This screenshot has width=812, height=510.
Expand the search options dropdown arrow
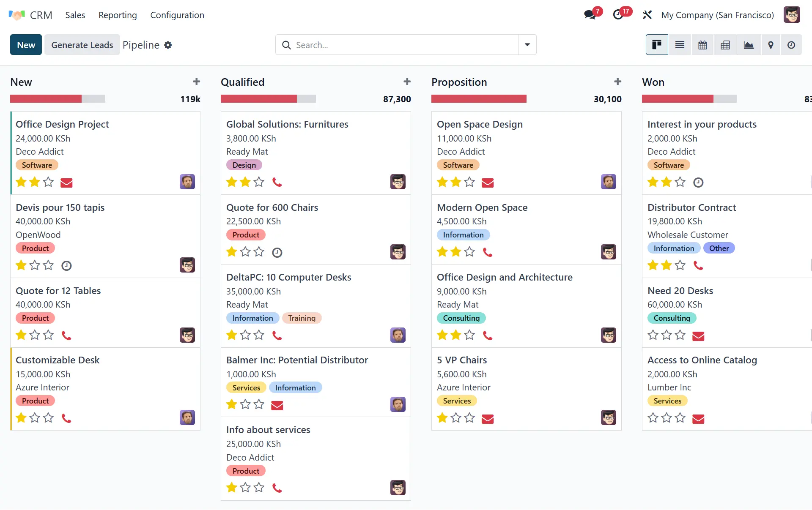pos(527,45)
